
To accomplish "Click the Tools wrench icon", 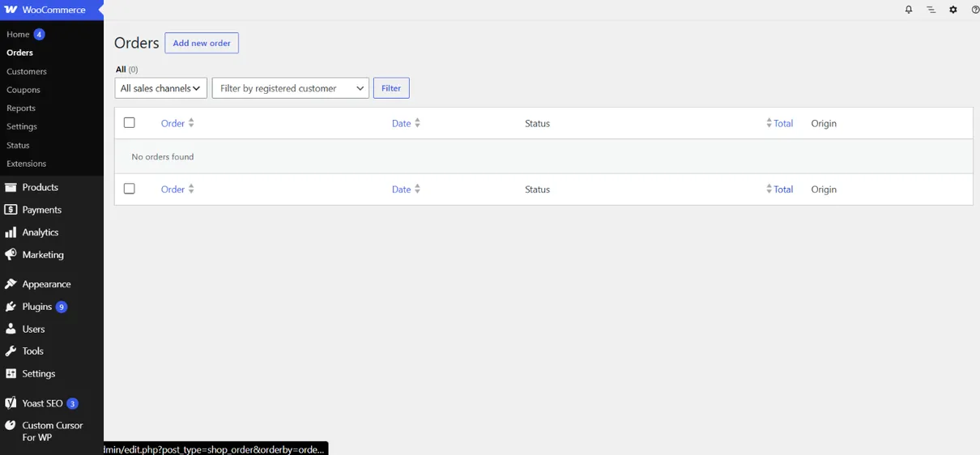I will (x=11, y=351).
